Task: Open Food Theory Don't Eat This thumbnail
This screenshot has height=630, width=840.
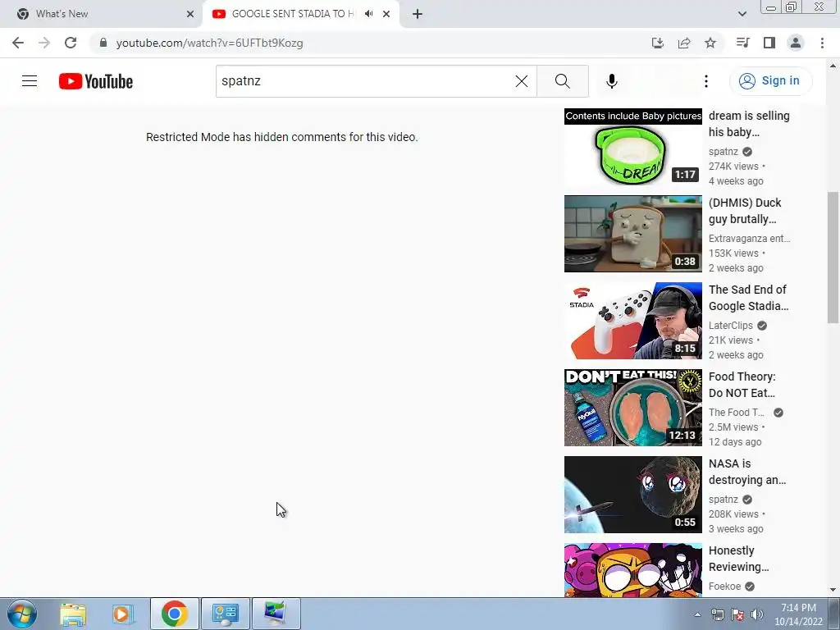Action: [632, 408]
